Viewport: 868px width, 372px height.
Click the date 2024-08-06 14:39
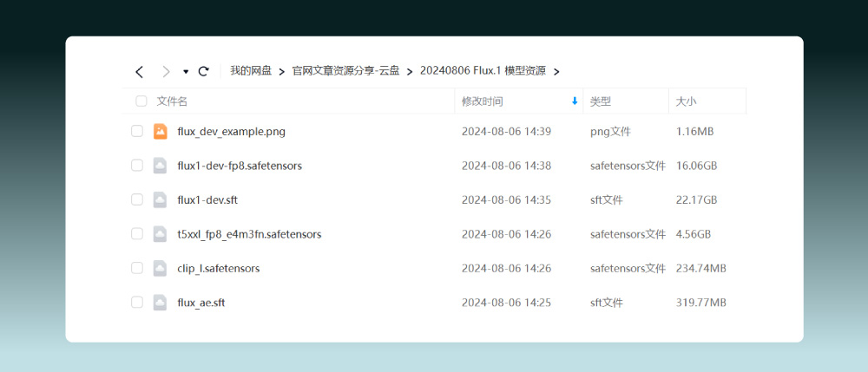point(507,132)
